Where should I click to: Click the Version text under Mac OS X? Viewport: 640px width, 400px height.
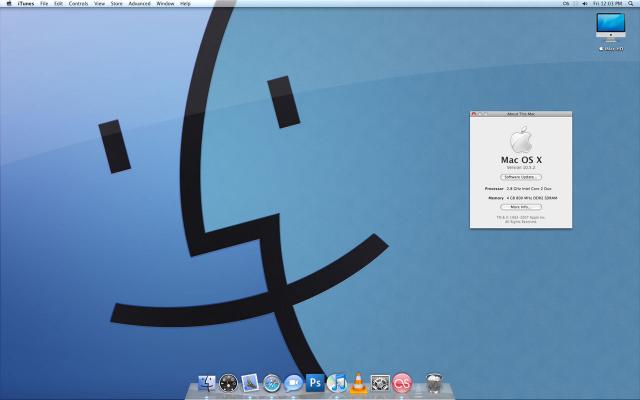pos(521,168)
